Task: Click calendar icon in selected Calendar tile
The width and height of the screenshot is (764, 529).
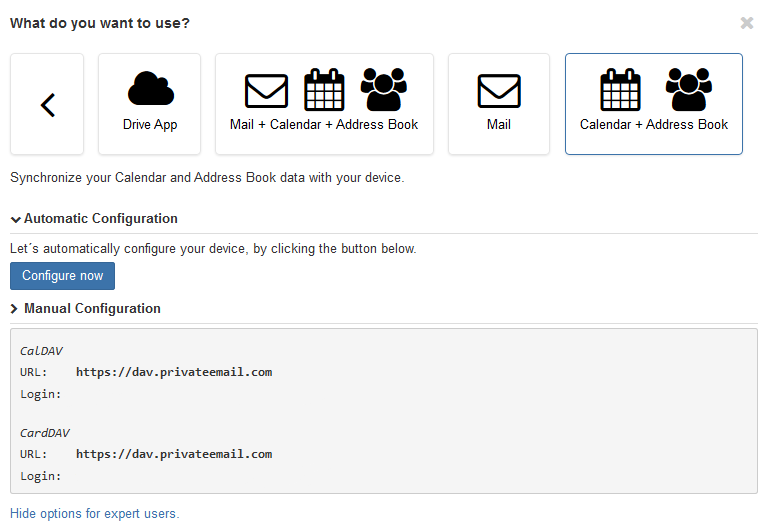Action: coord(620,90)
